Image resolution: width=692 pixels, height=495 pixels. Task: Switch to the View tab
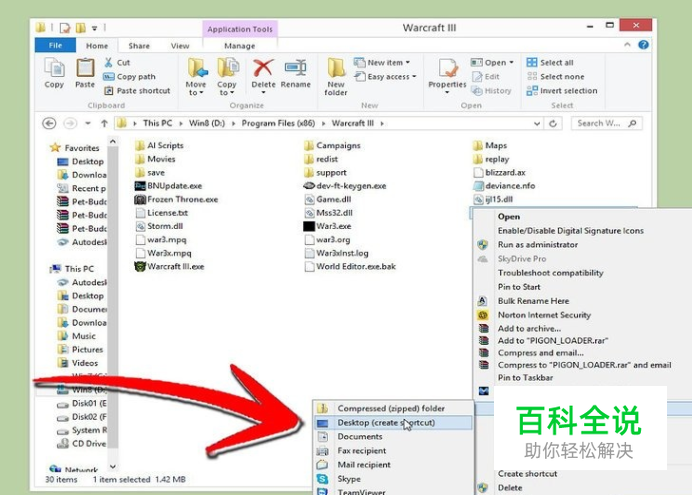coord(180,46)
